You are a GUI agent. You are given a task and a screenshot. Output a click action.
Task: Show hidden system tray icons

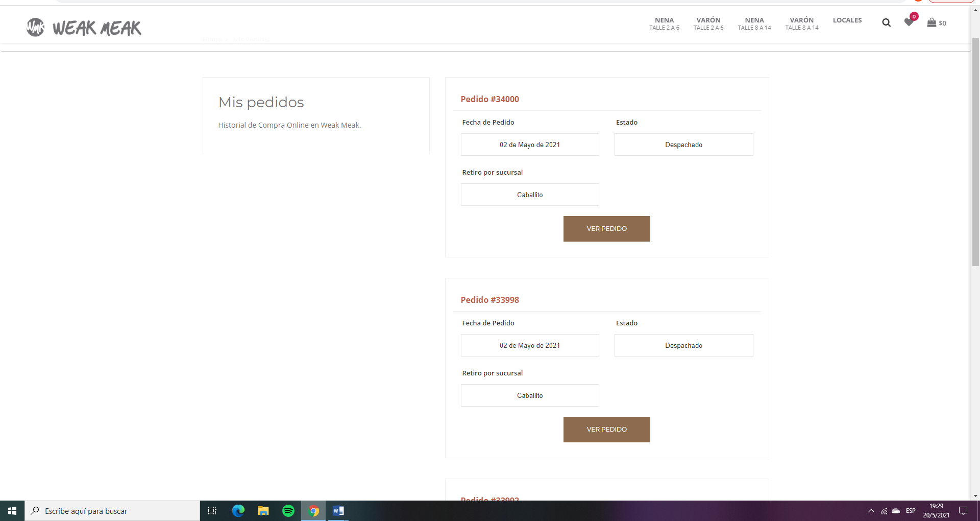(x=871, y=511)
